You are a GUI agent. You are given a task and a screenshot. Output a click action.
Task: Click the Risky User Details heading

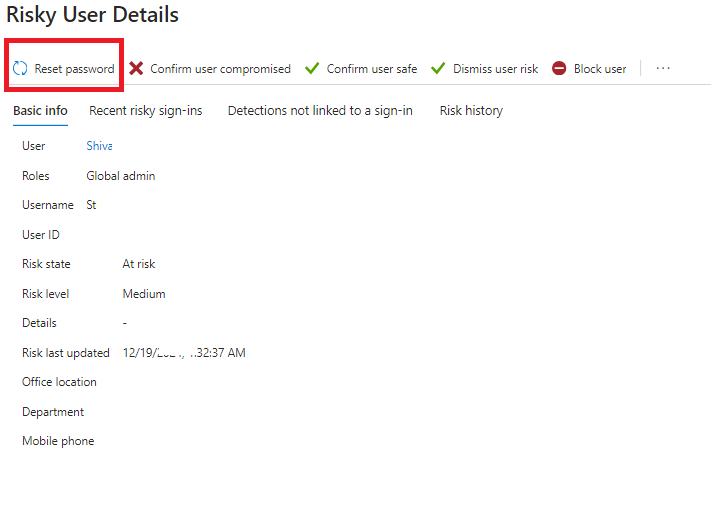[x=92, y=15]
